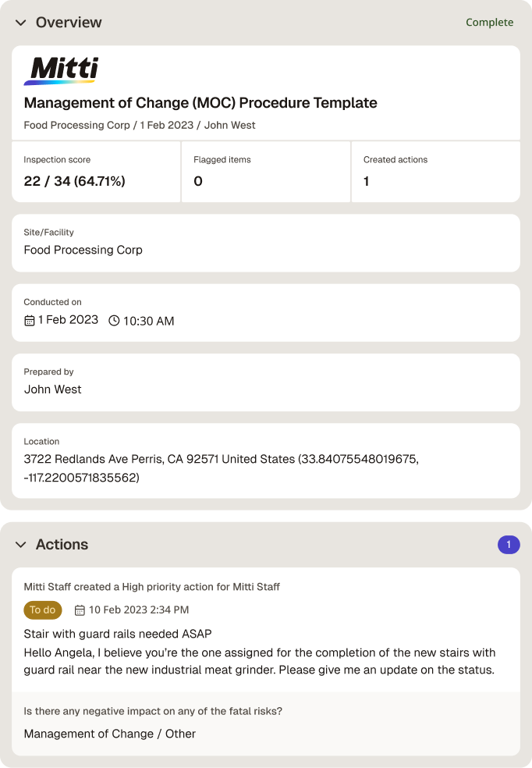532x768 pixels.
Task: Click the Management of Change / Other link
Action: [110, 734]
